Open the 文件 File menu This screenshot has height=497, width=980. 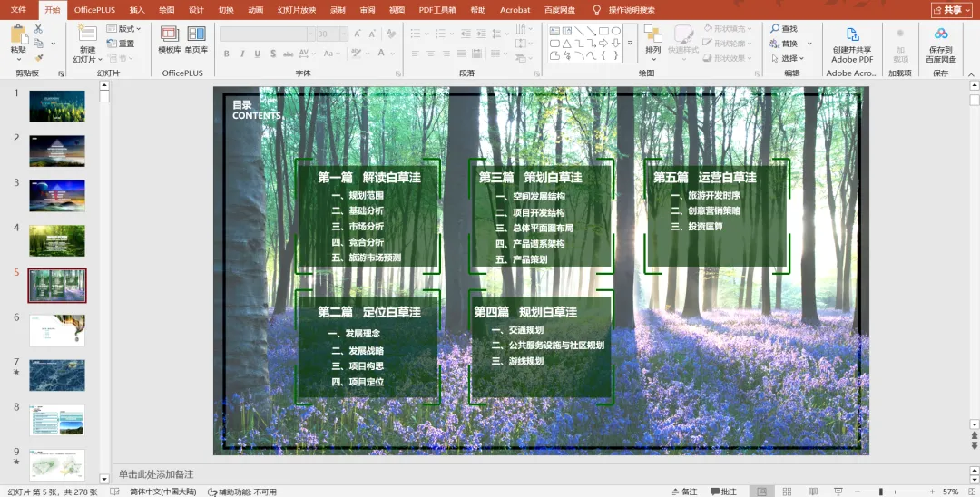tap(19, 10)
